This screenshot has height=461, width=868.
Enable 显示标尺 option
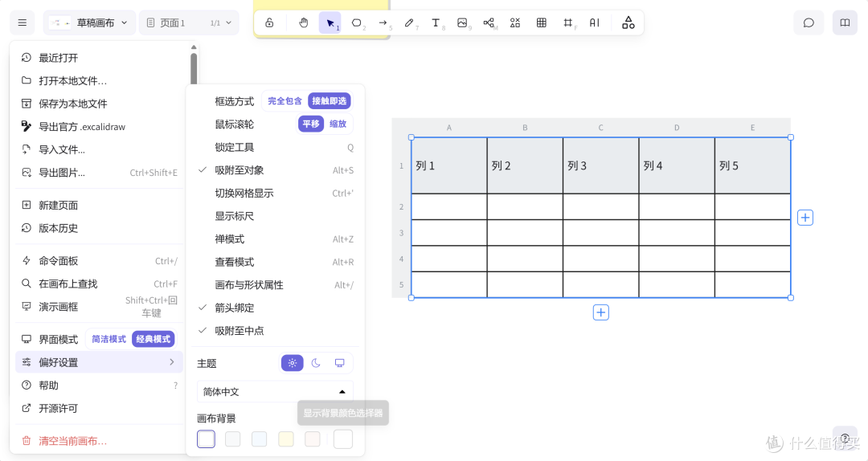276,216
